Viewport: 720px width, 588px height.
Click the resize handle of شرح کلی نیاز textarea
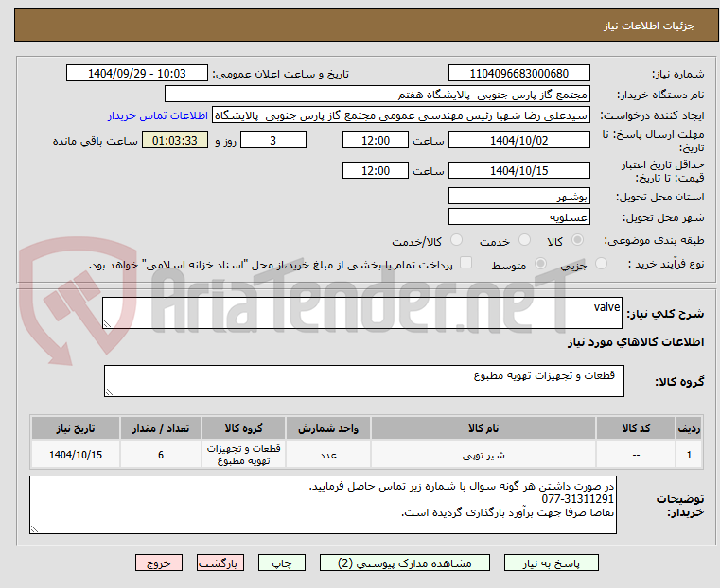[x=107, y=324]
